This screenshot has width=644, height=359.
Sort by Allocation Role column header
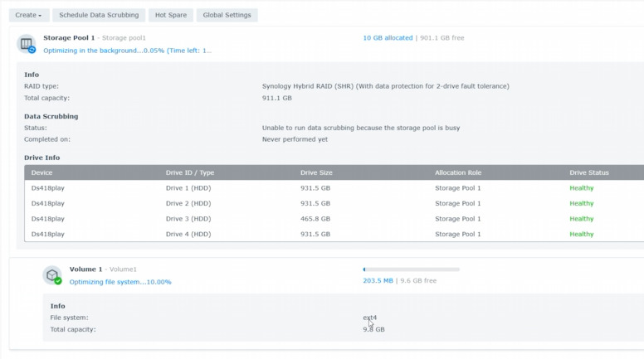click(458, 172)
